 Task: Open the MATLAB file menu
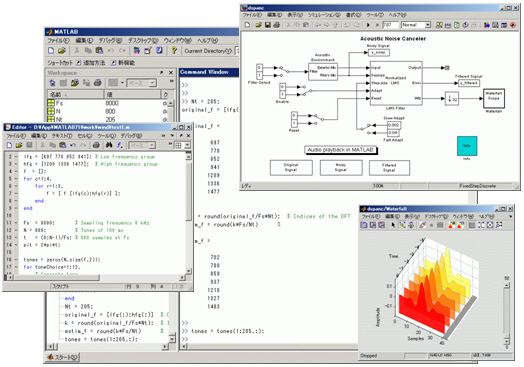click(58, 40)
